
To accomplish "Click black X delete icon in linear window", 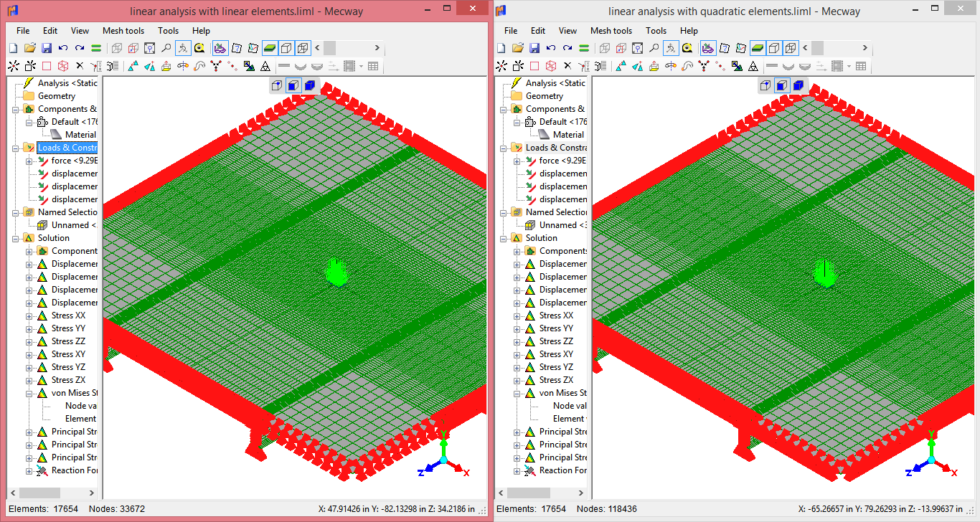I will [80, 66].
